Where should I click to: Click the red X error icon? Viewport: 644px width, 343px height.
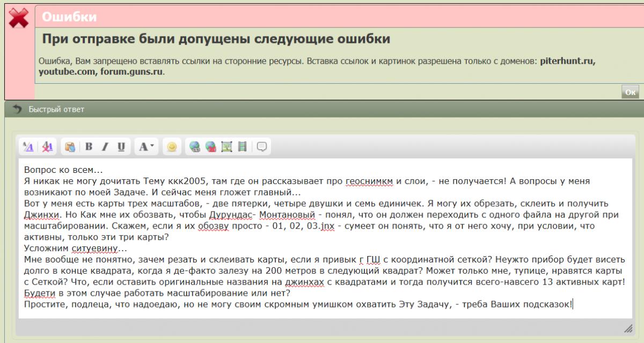click(19, 19)
